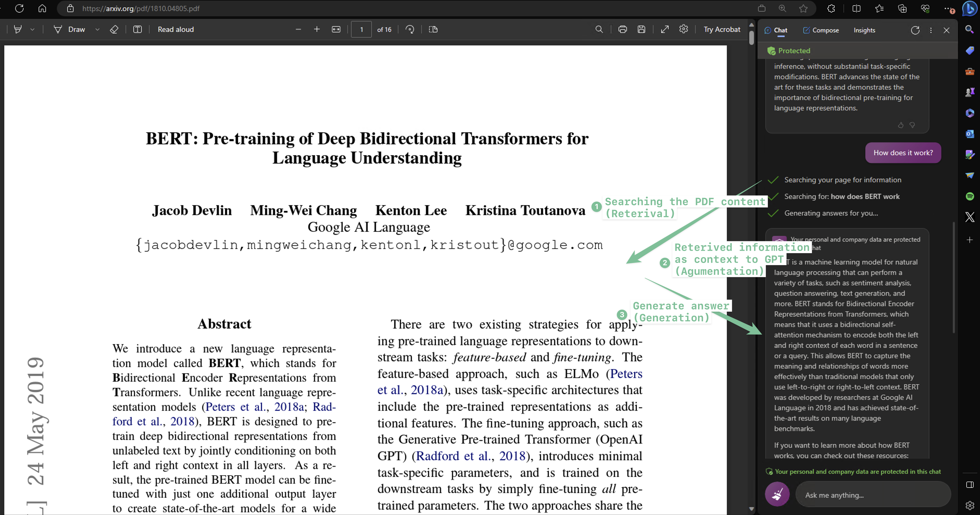This screenshot has width=980, height=515.
Task: Click the Ask me anything input box
Action: coord(873,494)
